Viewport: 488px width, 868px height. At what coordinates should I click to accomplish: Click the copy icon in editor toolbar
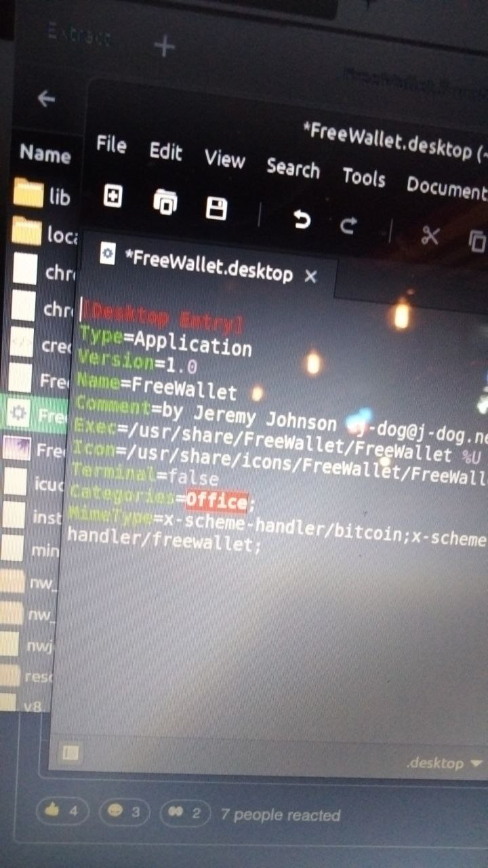click(478, 241)
